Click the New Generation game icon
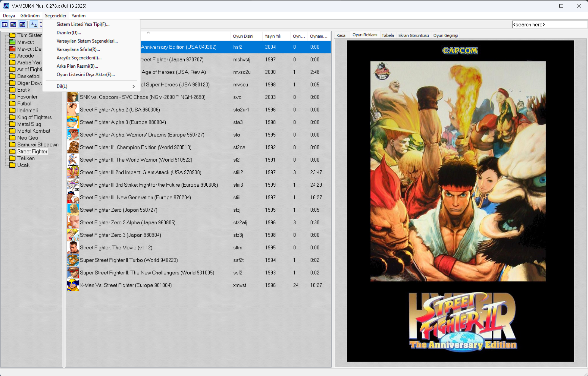Image resolution: width=588 pixels, height=376 pixels. 73,197
